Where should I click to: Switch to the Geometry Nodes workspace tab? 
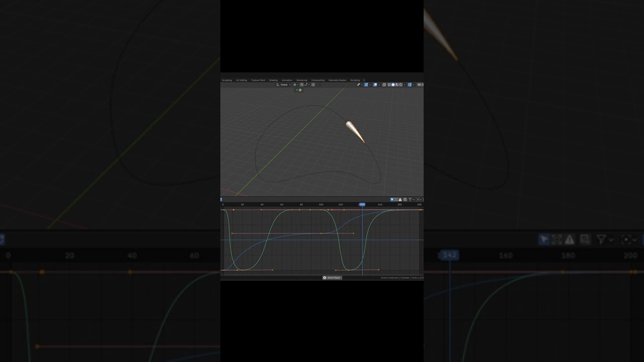pyautogui.click(x=337, y=80)
